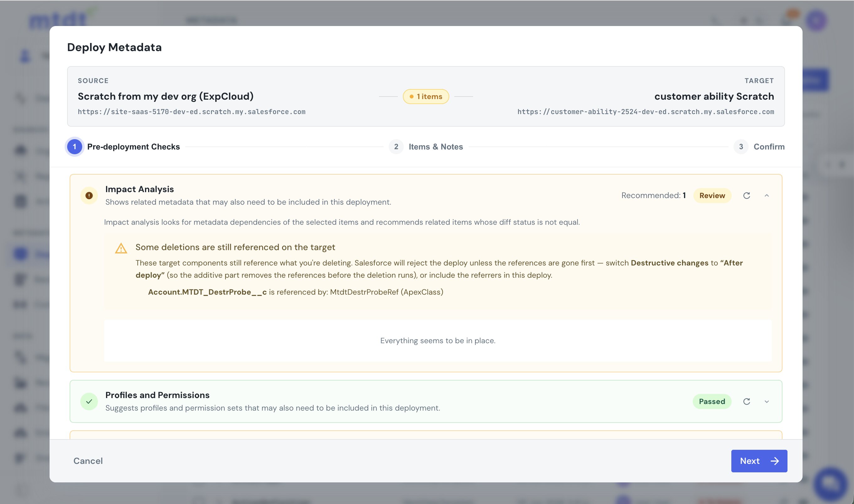
Task: Click the Profiles and Permissions heading
Action: (x=157, y=395)
